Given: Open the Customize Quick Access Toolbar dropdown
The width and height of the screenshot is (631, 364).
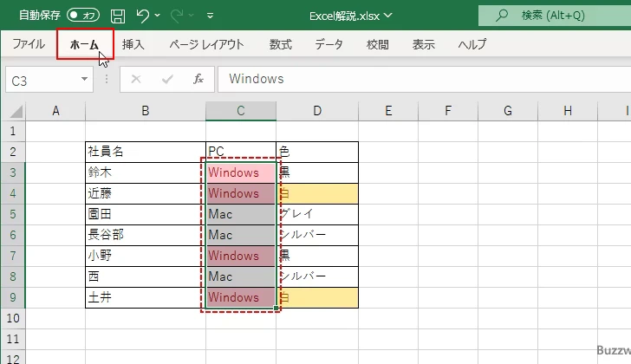Looking at the screenshot, I should click(x=211, y=16).
